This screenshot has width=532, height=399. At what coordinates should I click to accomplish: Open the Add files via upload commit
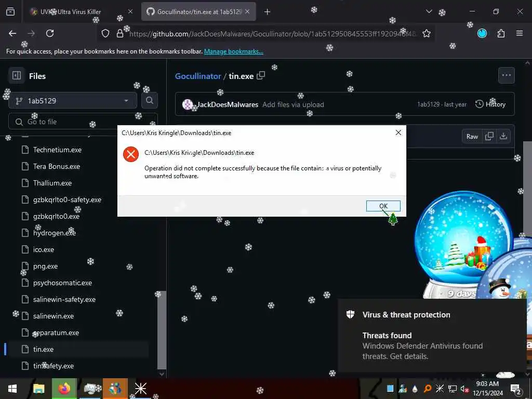point(293,104)
